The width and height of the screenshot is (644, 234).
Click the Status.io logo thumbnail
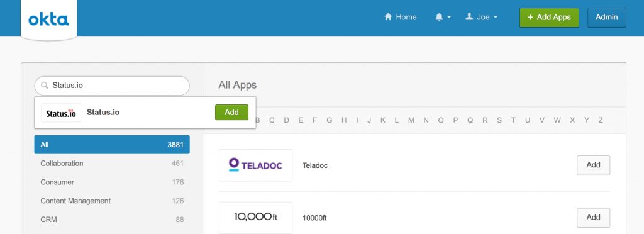coord(61,113)
